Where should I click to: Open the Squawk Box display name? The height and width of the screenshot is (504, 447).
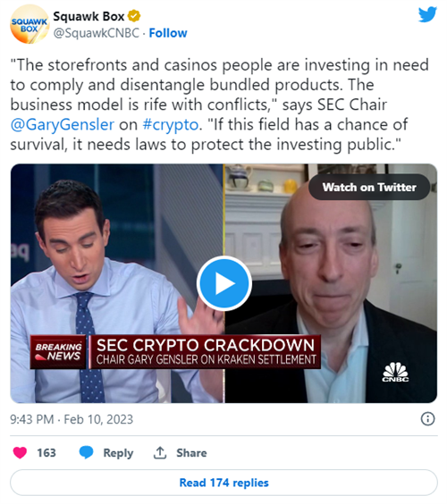click(x=89, y=16)
